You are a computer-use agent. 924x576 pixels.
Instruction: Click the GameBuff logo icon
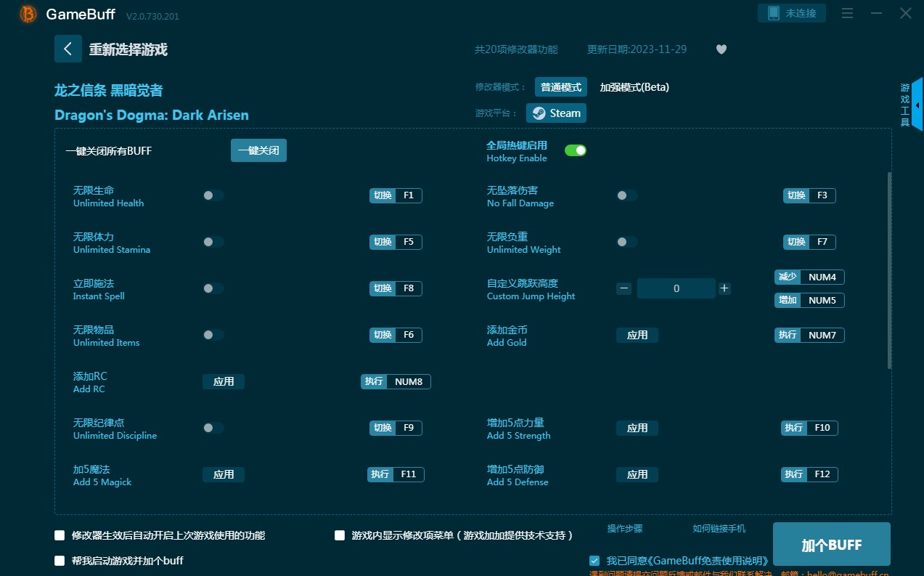point(28,14)
